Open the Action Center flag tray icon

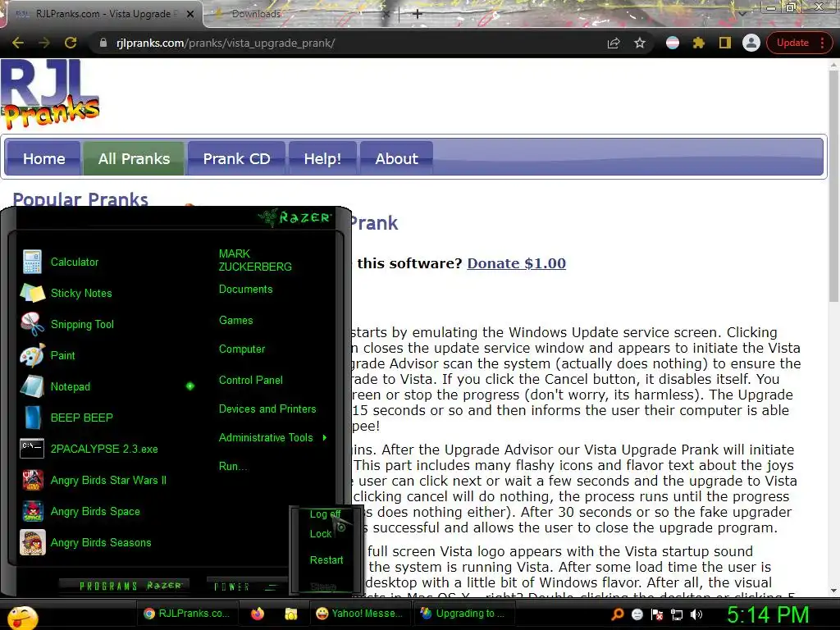(x=657, y=614)
